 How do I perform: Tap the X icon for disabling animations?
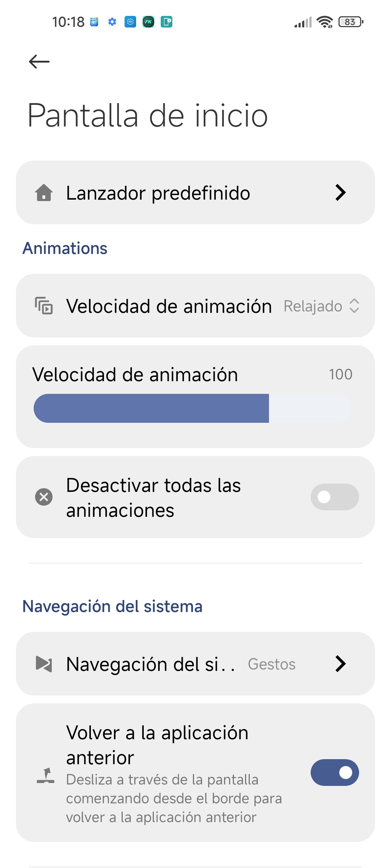click(44, 497)
